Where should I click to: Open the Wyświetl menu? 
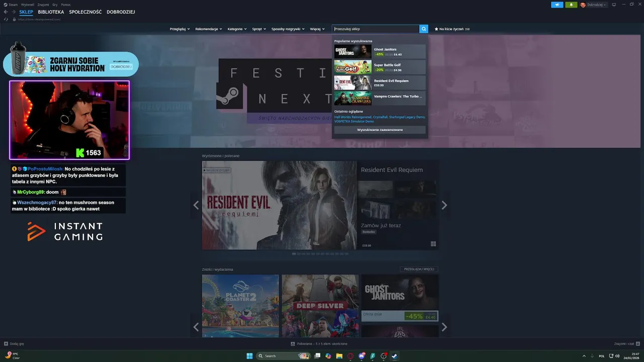point(28,5)
